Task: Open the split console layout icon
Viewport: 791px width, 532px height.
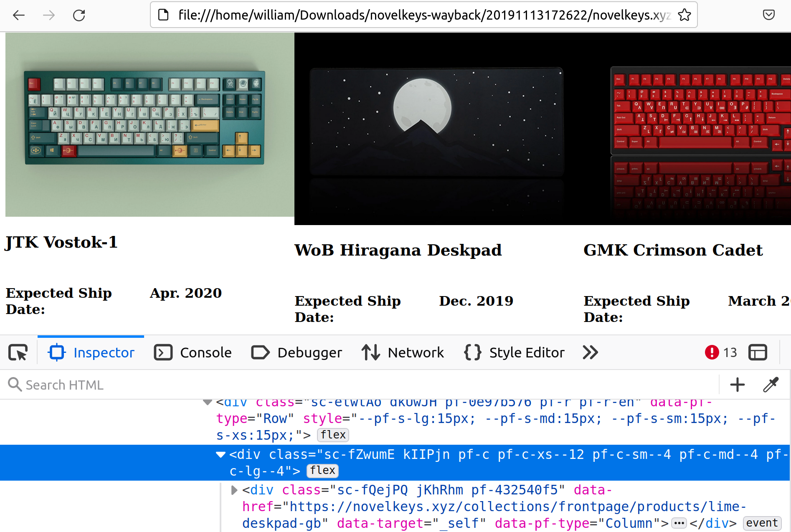Action: pos(758,352)
